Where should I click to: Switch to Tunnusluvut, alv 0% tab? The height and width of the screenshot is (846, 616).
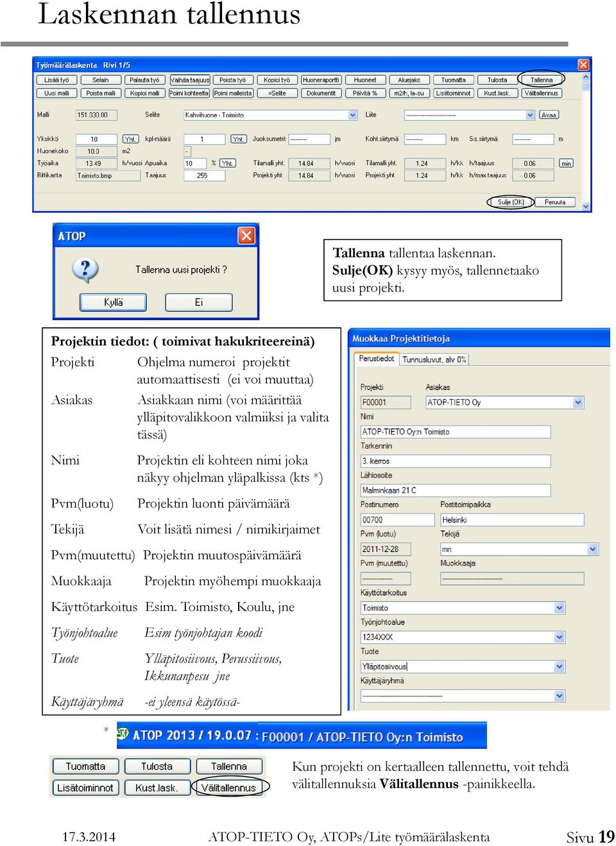click(x=434, y=359)
